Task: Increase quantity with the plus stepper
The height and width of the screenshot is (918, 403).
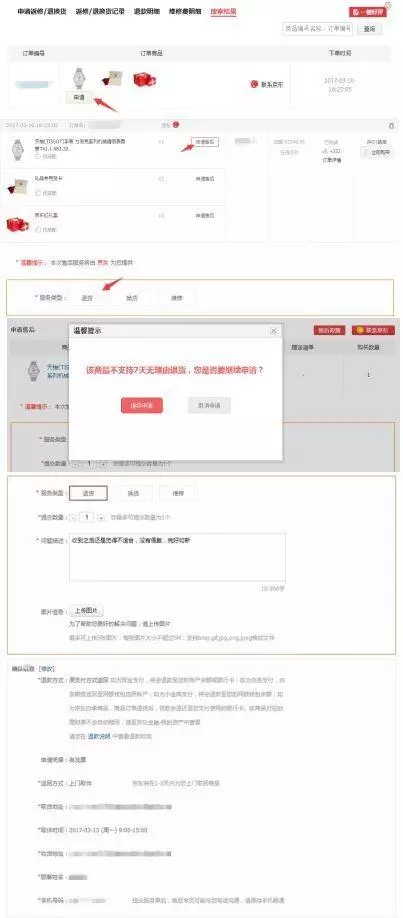Action: click(101, 518)
